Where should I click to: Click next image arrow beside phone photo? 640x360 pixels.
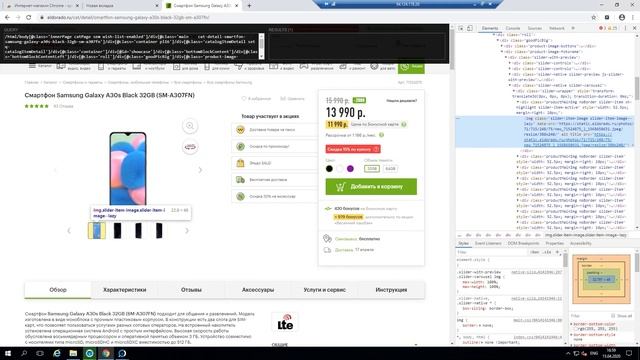(x=200, y=170)
